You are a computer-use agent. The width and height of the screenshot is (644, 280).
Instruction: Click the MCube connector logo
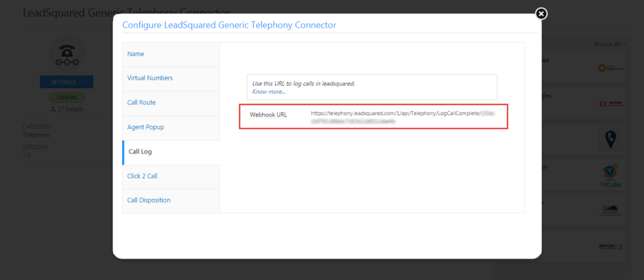(x=607, y=174)
